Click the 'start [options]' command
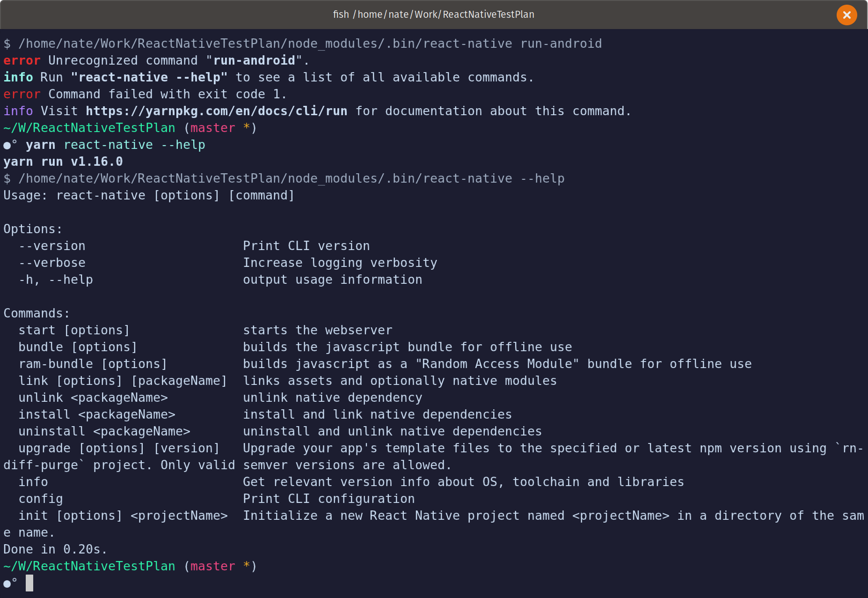This screenshot has height=598, width=868. tap(74, 330)
